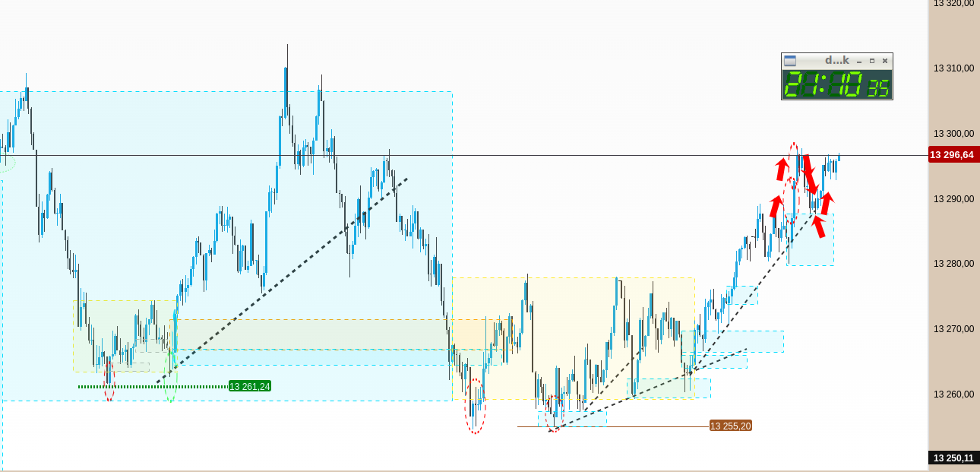Maximize the small clock window

872,61
